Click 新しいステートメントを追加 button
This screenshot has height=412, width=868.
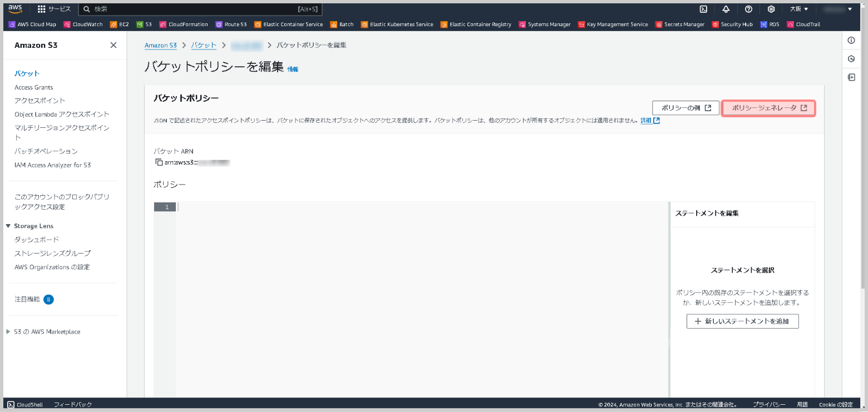pyautogui.click(x=742, y=321)
